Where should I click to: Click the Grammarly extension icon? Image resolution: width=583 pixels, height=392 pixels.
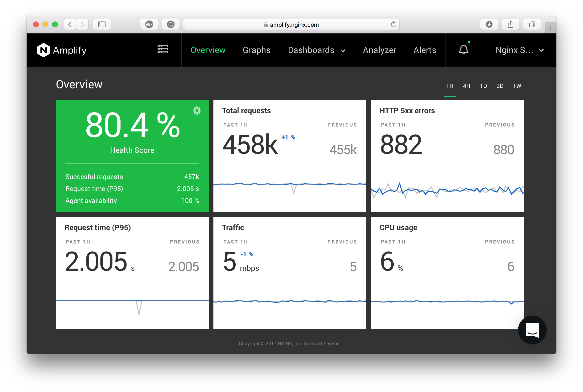170,24
